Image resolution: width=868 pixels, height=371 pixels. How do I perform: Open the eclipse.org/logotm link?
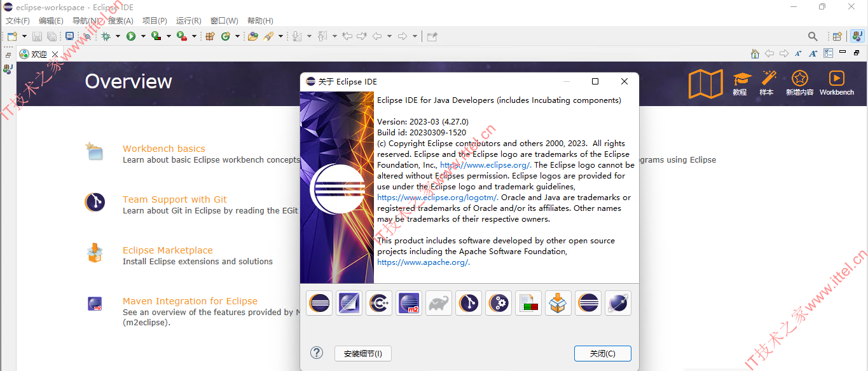point(437,197)
